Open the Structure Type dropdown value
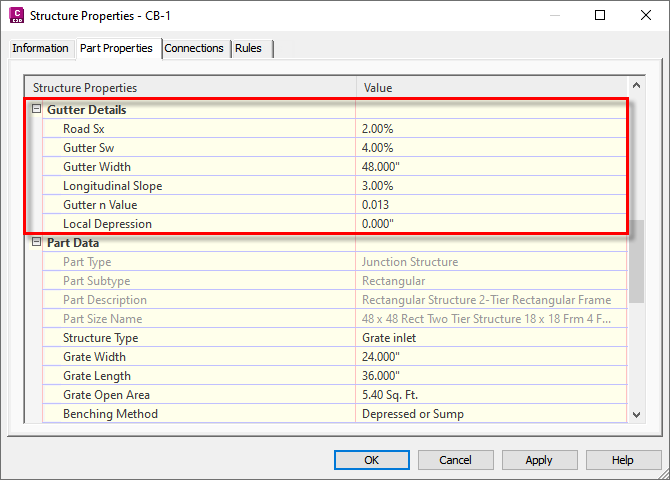 [490, 338]
